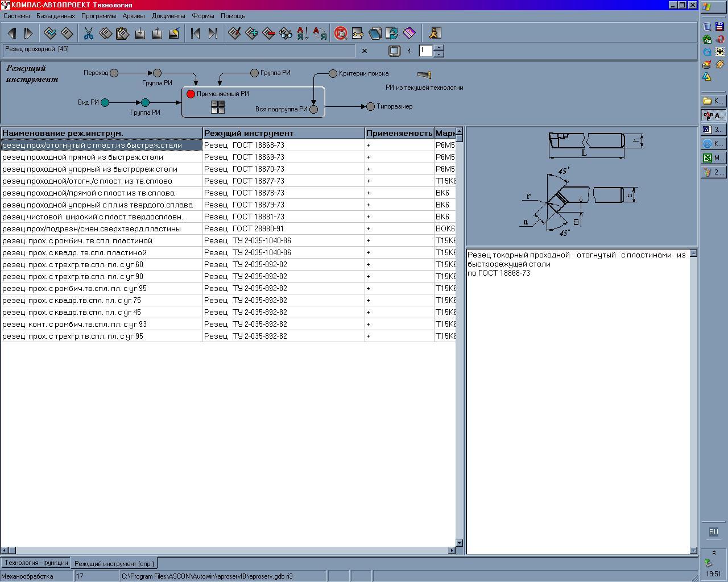Click the × clear button near filter field
728x582 pixels.
[365, 51]
